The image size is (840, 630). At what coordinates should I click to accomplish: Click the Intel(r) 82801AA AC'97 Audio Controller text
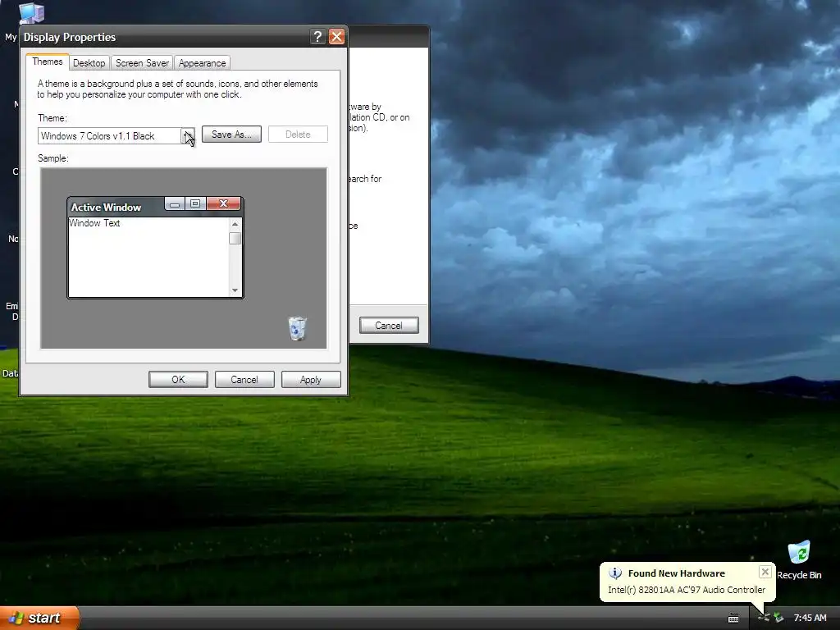[x=687, y=590]
